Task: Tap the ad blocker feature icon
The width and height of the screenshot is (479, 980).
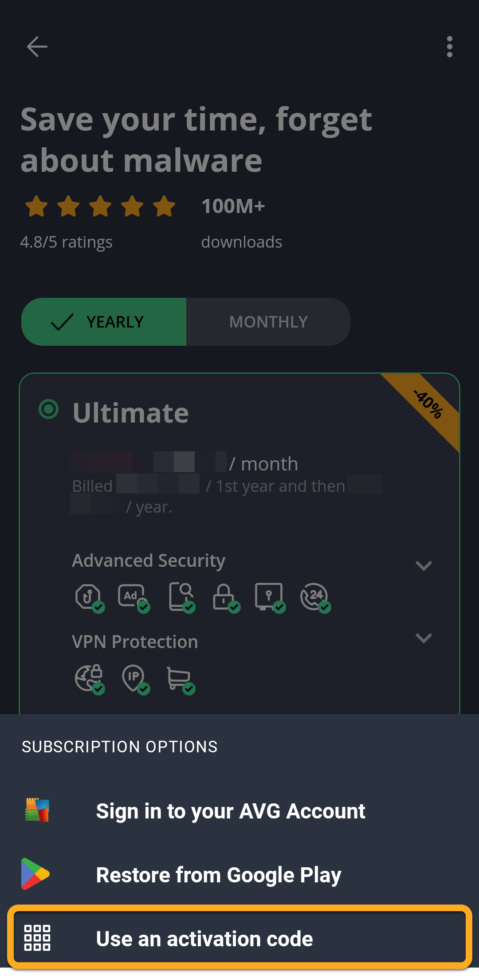Action: click(x=133, y=597)
